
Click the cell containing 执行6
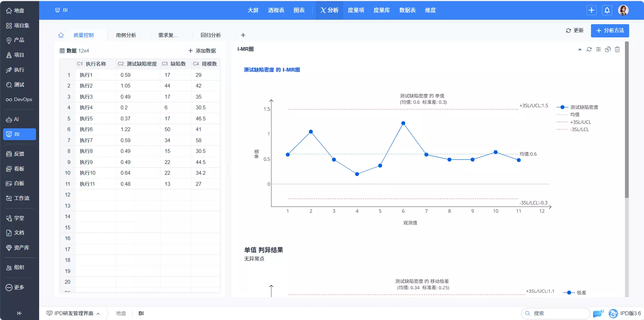[96, 129]
